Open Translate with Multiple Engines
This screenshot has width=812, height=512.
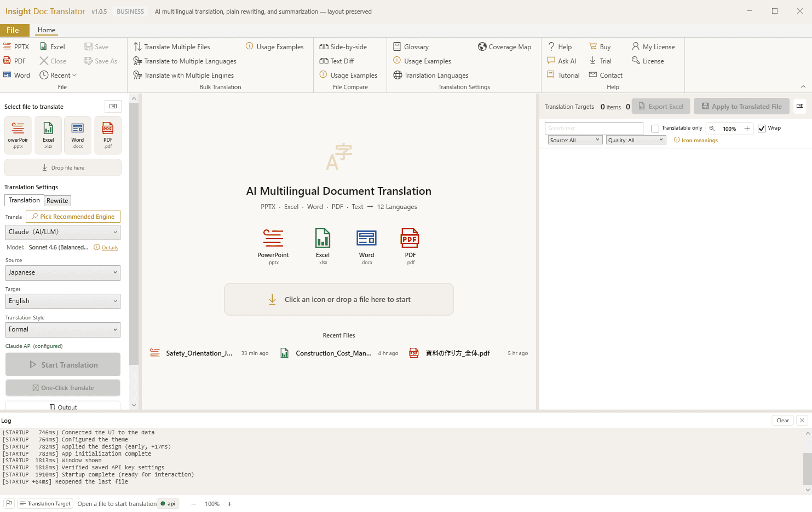184,75
